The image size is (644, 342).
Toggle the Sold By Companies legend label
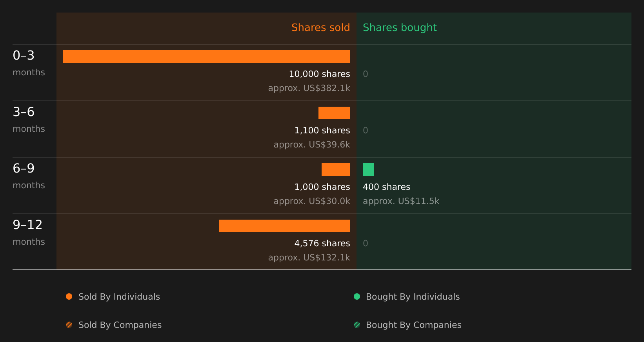[120, 325]
